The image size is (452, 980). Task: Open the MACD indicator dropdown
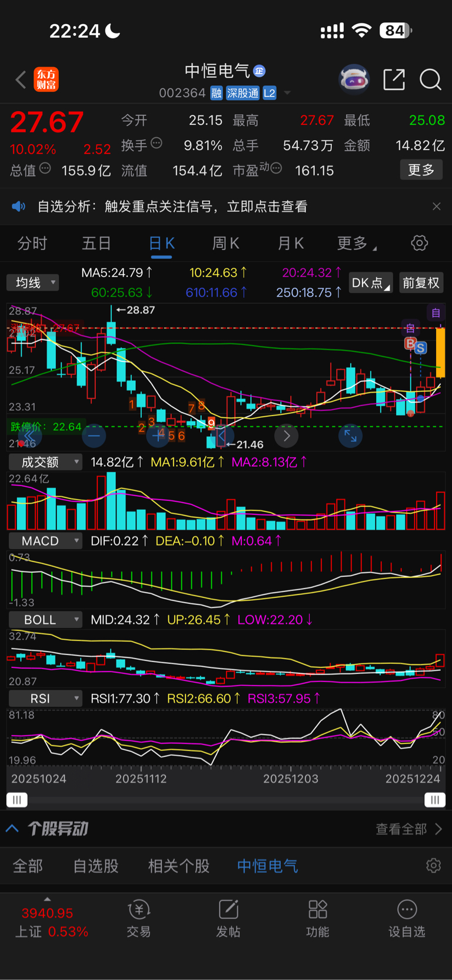(45, 541)
